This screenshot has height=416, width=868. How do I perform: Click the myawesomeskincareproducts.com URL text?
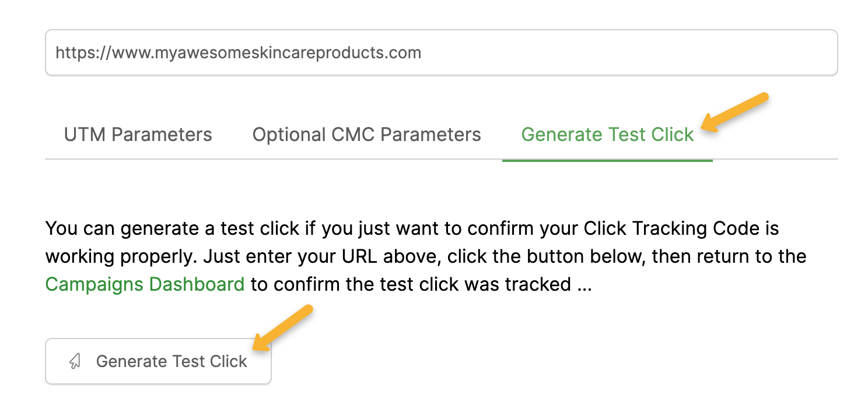287,53
